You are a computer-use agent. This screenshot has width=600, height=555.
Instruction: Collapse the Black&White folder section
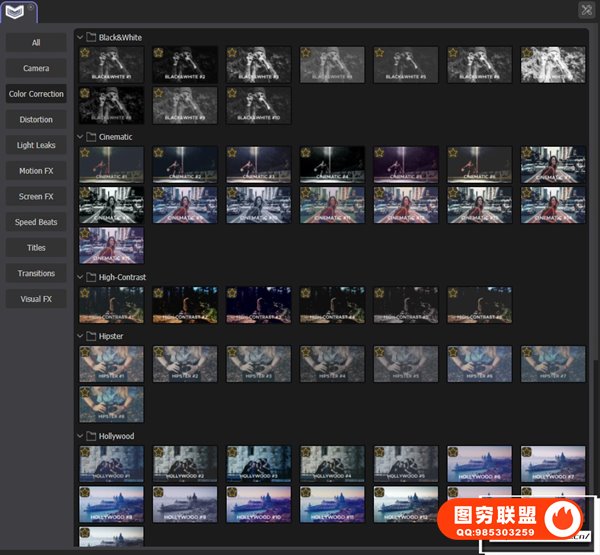[80, 37]
